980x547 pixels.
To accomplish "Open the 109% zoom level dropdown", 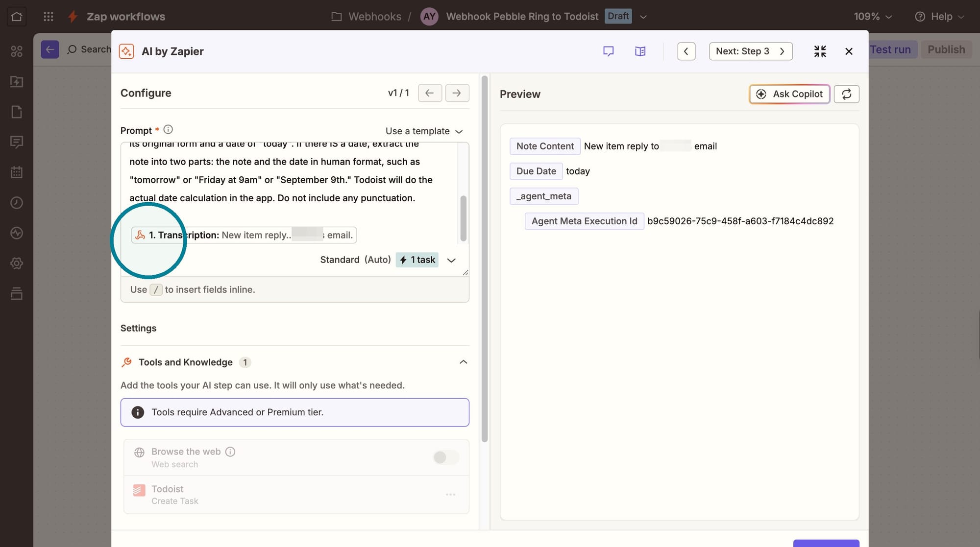I will (873, 16).
